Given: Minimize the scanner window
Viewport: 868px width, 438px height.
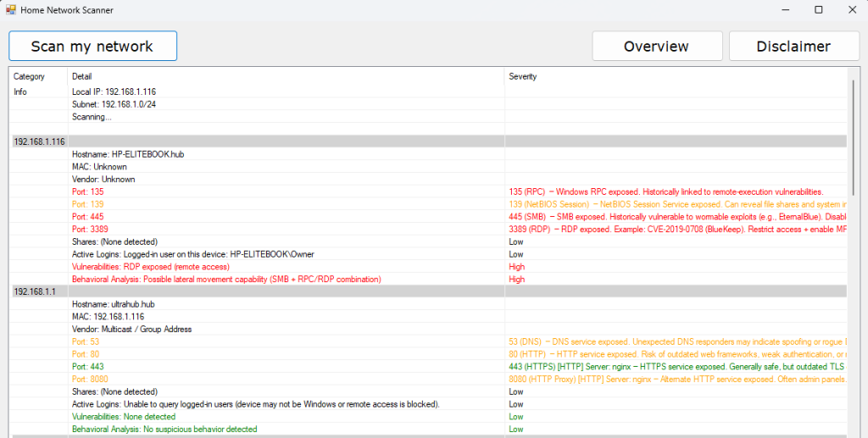Looking at the screenshot, I should point(780,10).
